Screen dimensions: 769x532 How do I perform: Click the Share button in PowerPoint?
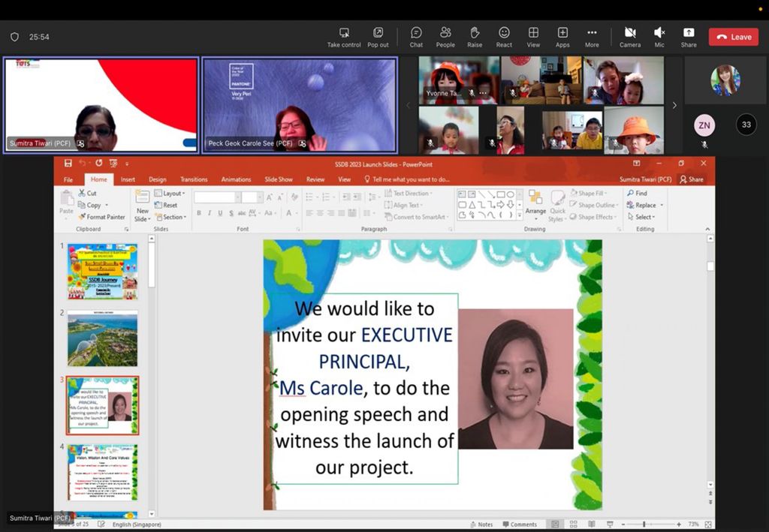click(691, 179)
